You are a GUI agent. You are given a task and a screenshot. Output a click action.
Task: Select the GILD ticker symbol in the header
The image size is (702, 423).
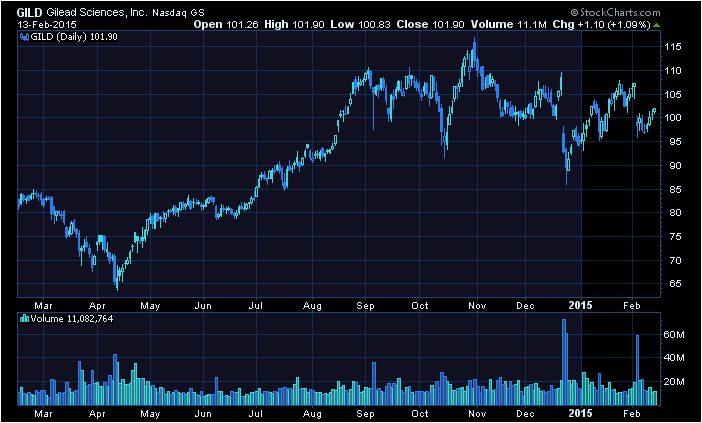(x=30, y=12)
